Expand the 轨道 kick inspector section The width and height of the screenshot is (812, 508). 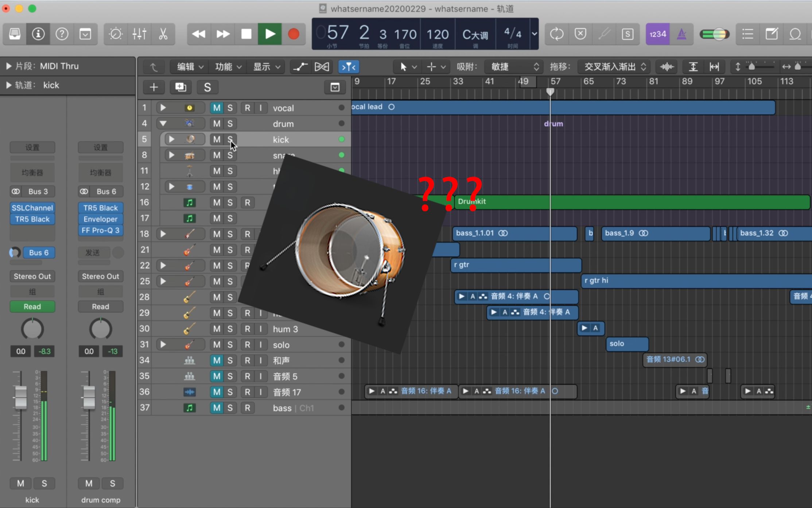[8, 85]
